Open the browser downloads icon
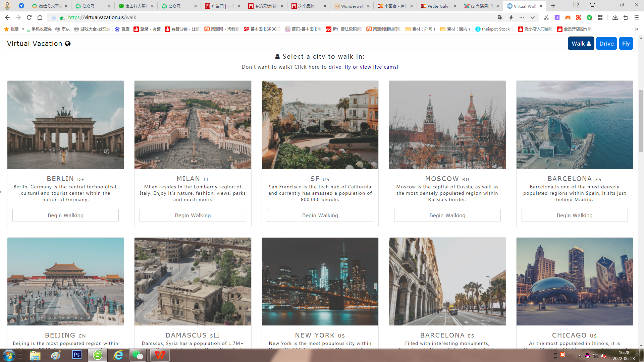644x362 pixels. coord(615,17)
